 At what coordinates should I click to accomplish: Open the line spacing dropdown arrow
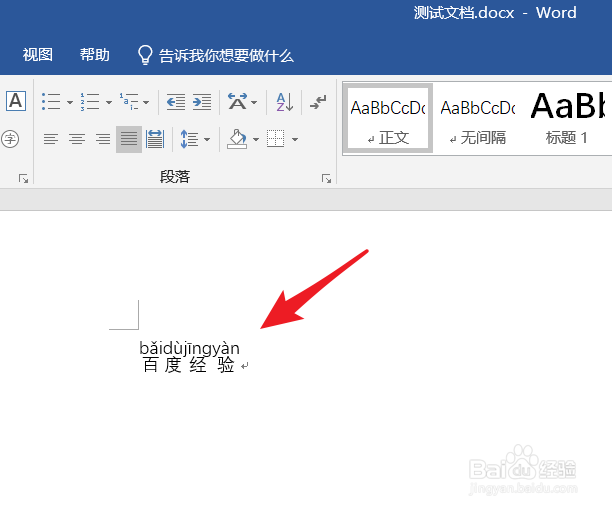coord(207,139)
